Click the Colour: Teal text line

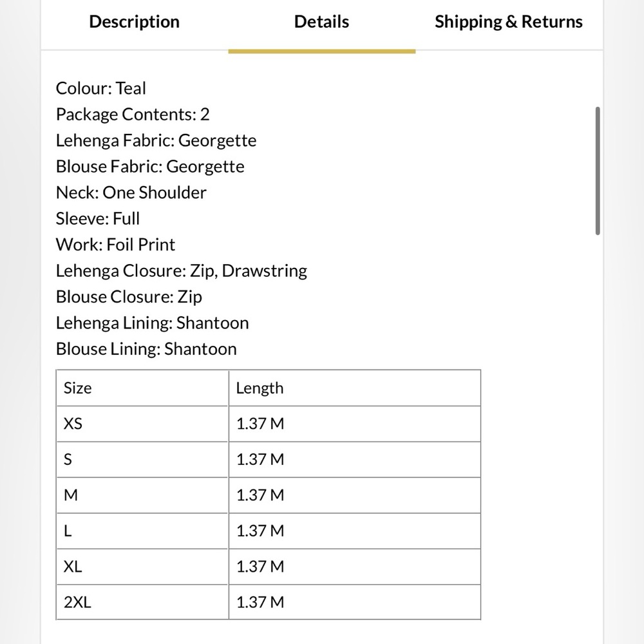101,88
